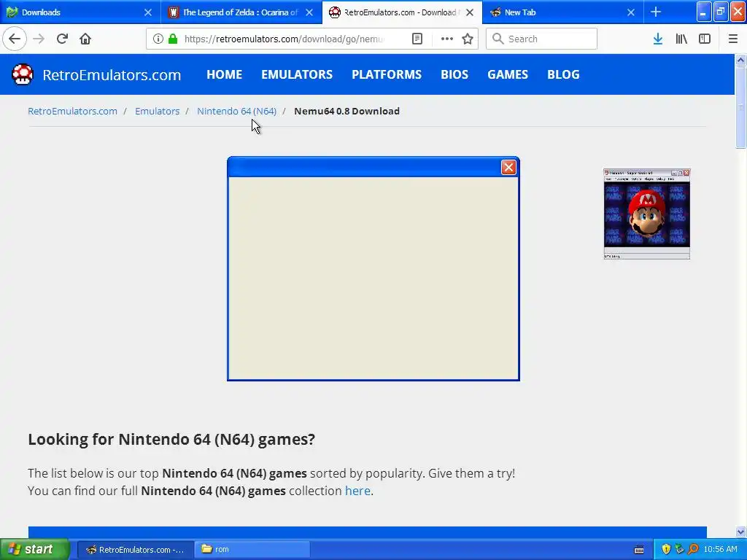This screenshot has width=747, height=560.
Task: Close the Downloads tab
Action: pyautogui.click(x=147, y=12)
